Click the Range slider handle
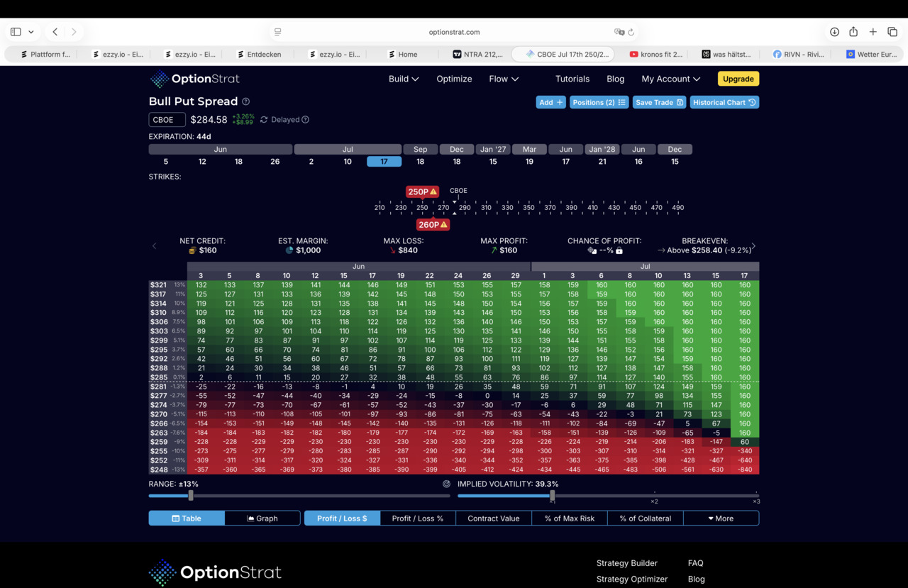 coord(191,495)
